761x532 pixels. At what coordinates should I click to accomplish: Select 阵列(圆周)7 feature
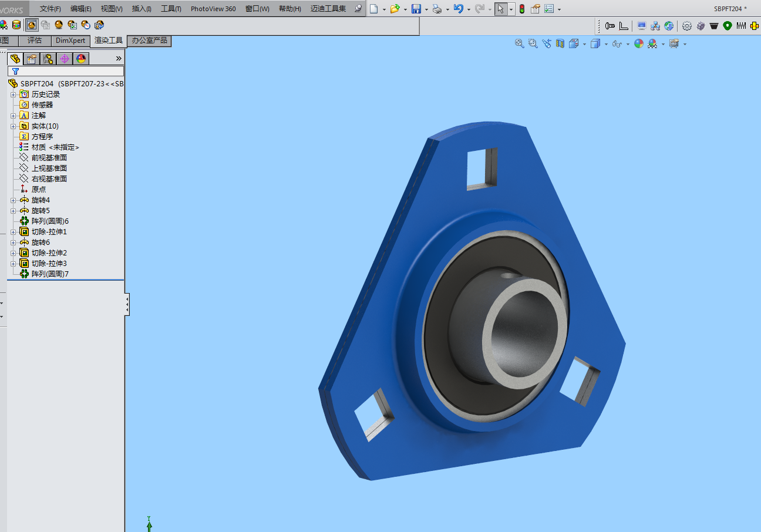(50, 274)
